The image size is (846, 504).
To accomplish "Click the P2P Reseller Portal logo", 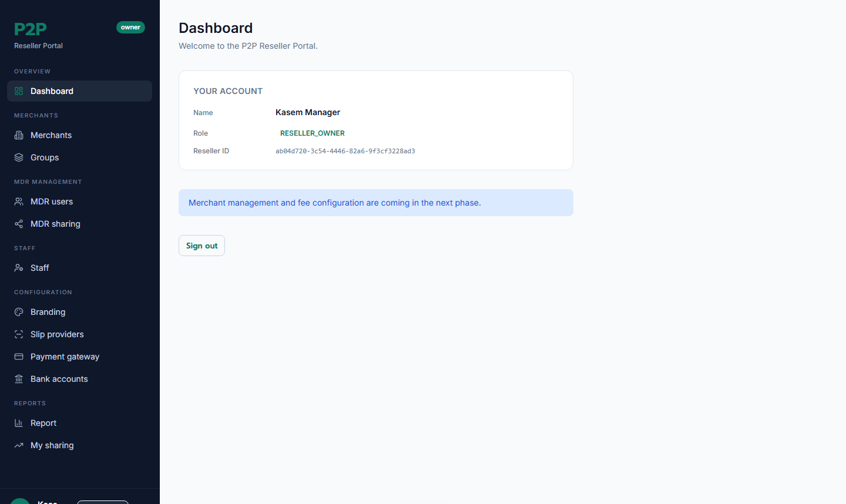I will [38, 35].
